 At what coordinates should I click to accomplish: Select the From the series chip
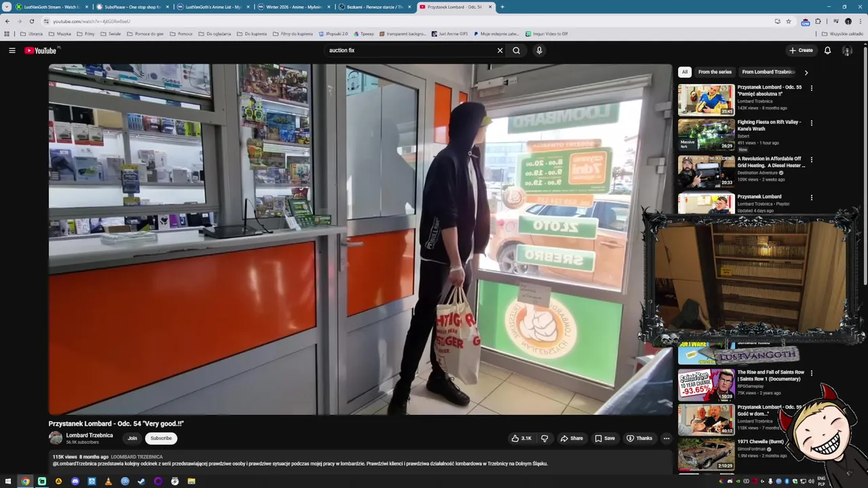[x=715, y=72]
